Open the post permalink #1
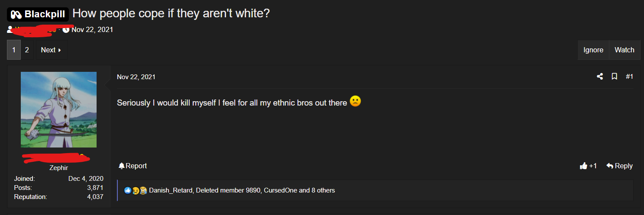 630,77
